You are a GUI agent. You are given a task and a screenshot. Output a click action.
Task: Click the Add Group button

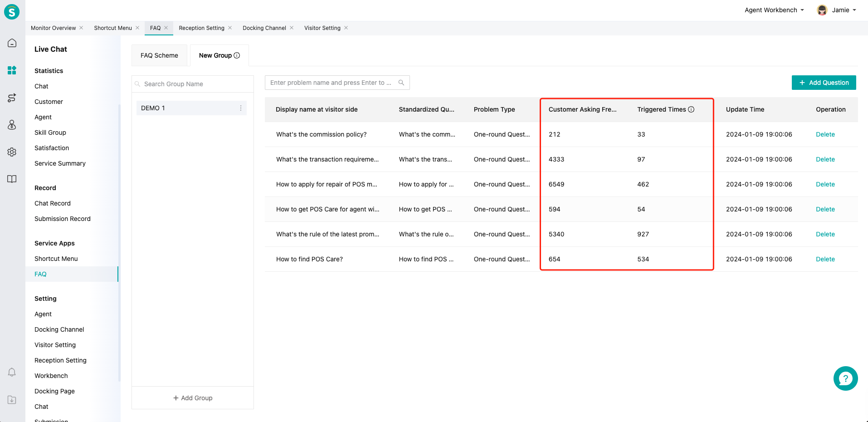(193, 398)
